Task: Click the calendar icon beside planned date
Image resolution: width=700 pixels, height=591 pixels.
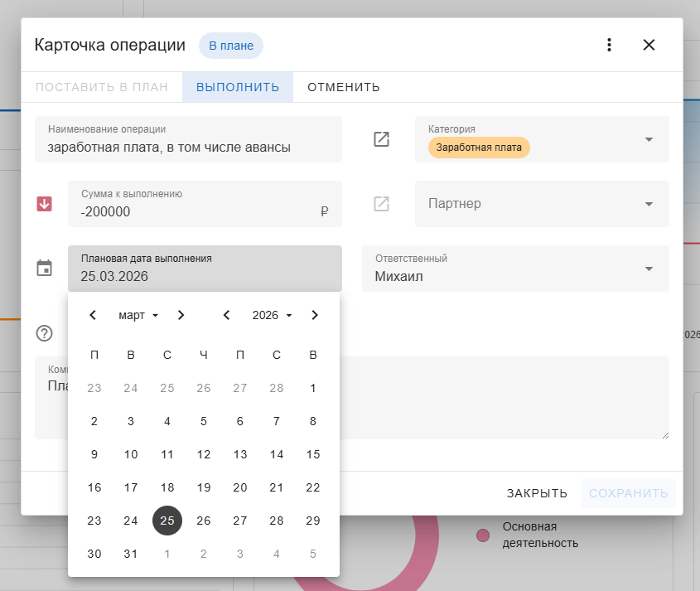Action: coord(45,269)
